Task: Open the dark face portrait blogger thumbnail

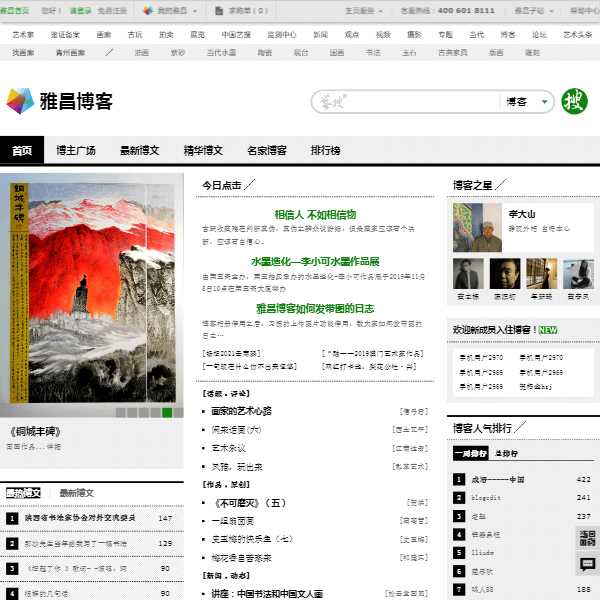Action: click(x=505, y=274)
